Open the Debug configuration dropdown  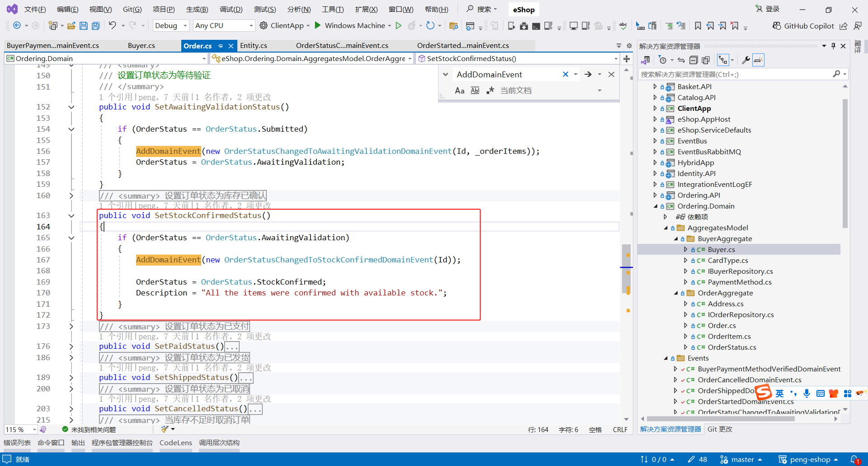(x=171, y=26)
